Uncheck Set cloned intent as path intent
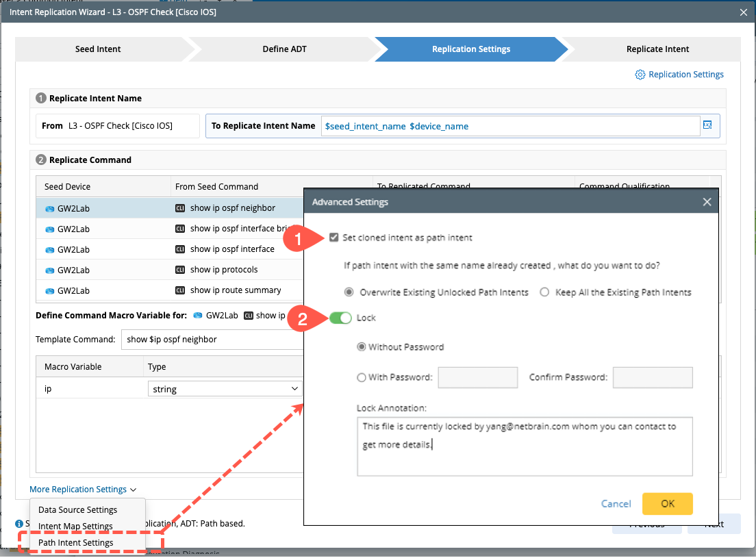756x558 pixels. pyautogui.click(x=333, y=237)
